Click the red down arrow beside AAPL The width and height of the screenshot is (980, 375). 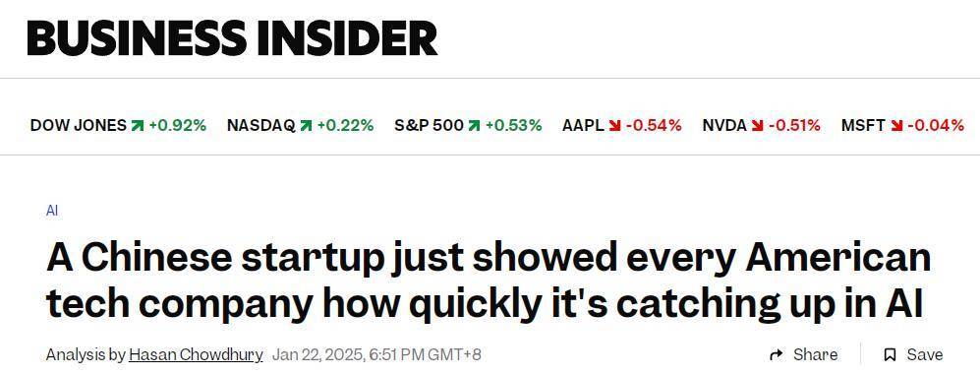pos(615,126)
